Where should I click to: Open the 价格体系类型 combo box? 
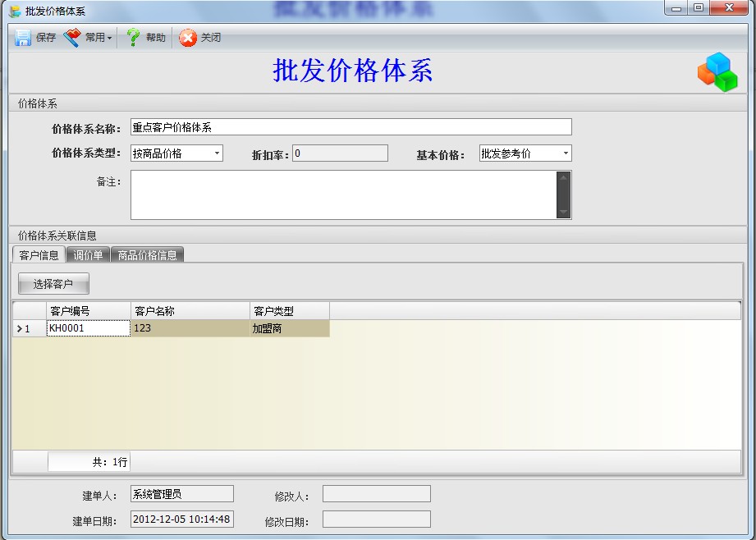coord(176,153)
